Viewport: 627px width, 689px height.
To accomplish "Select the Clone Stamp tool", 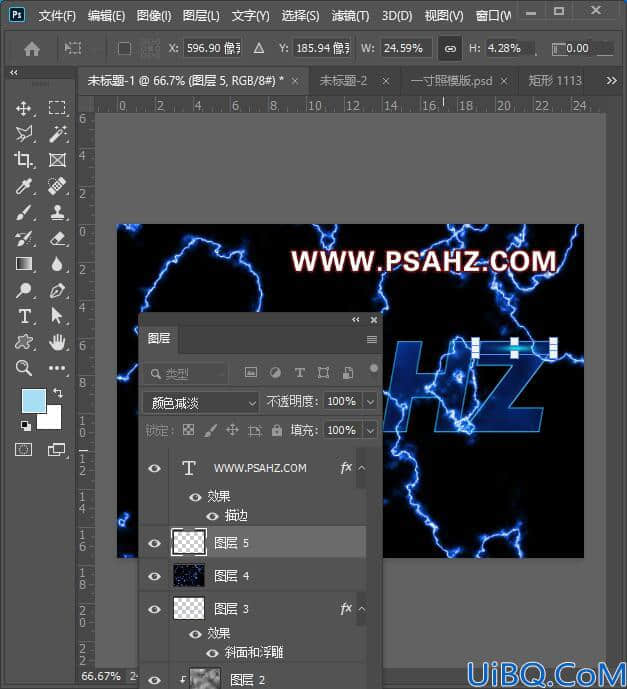I will click(57, 212).
